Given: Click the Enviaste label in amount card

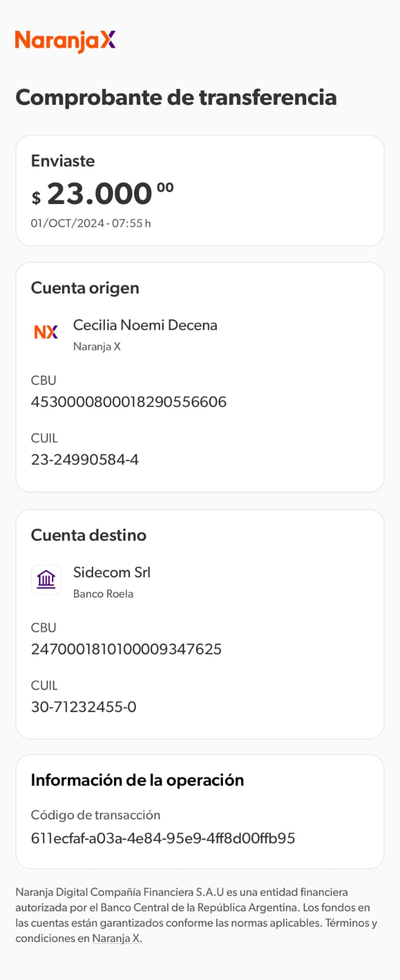Looking at the screenshot, I should (63, 161).
